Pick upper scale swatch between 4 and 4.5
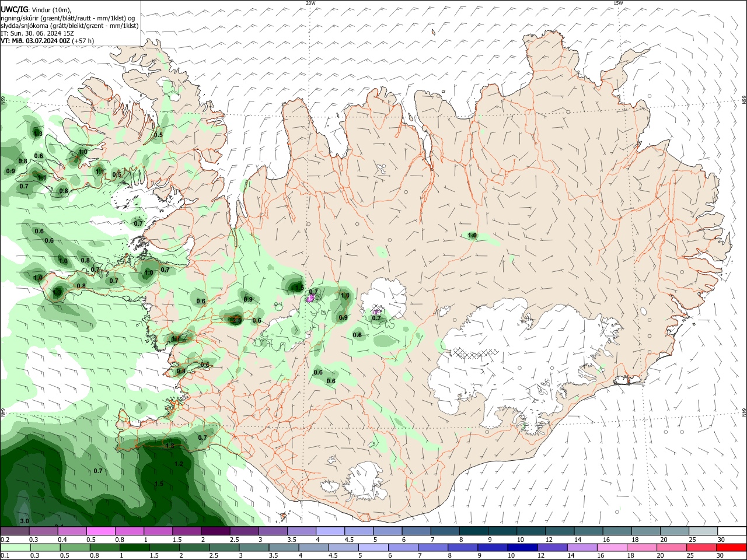 click(329, 531)
